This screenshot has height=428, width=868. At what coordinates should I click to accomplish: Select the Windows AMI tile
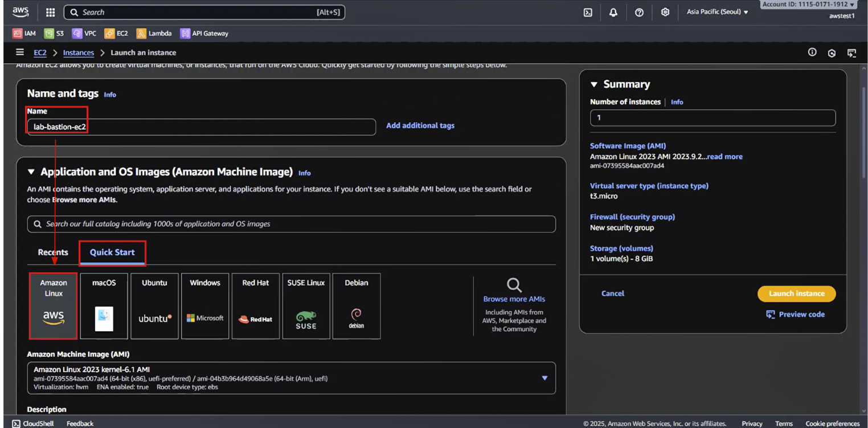pyautogui.click(x=205, y=306)
